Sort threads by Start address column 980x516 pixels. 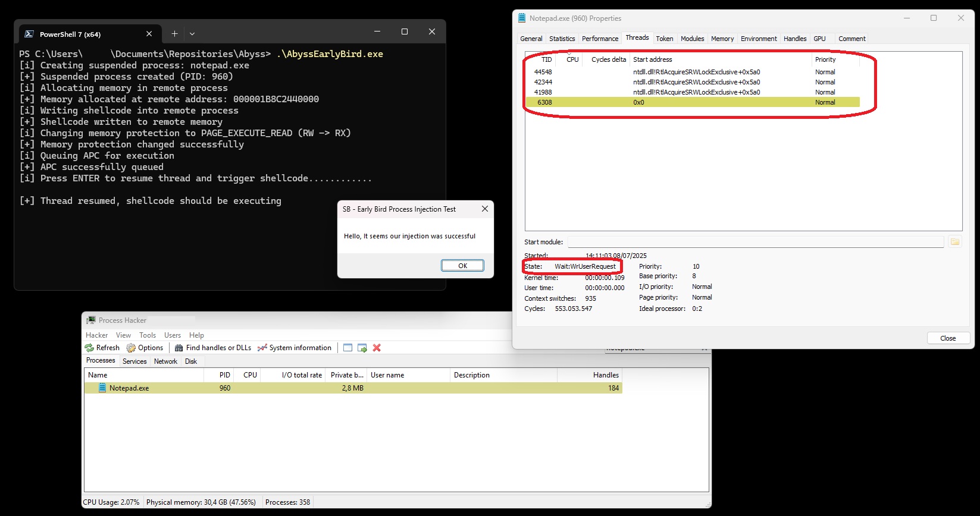pos(721,59)
